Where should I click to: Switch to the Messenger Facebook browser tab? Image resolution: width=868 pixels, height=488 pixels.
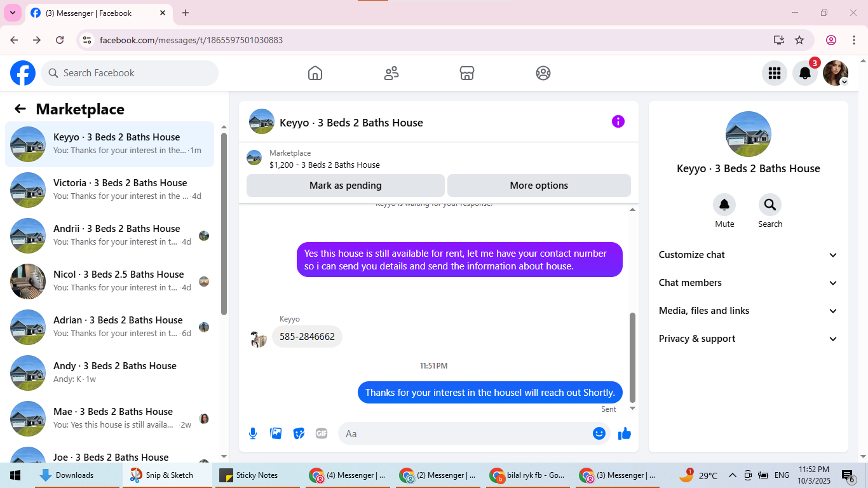click(x=98, y=13)
